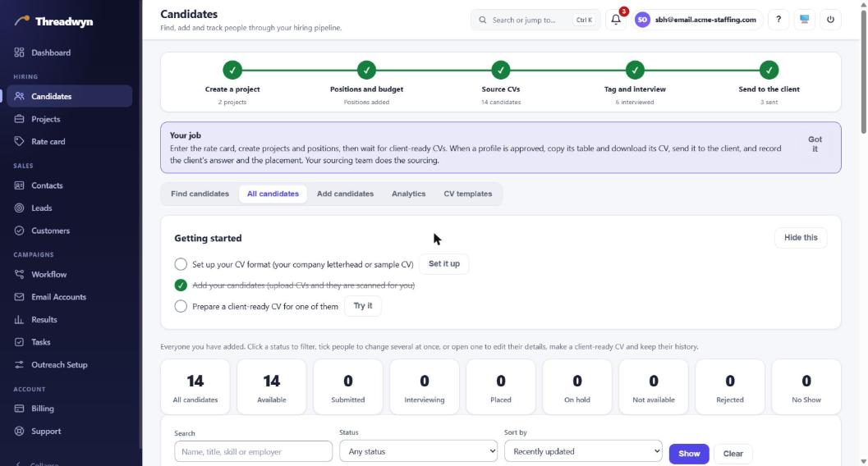Filter by the On hold status card

577,387
